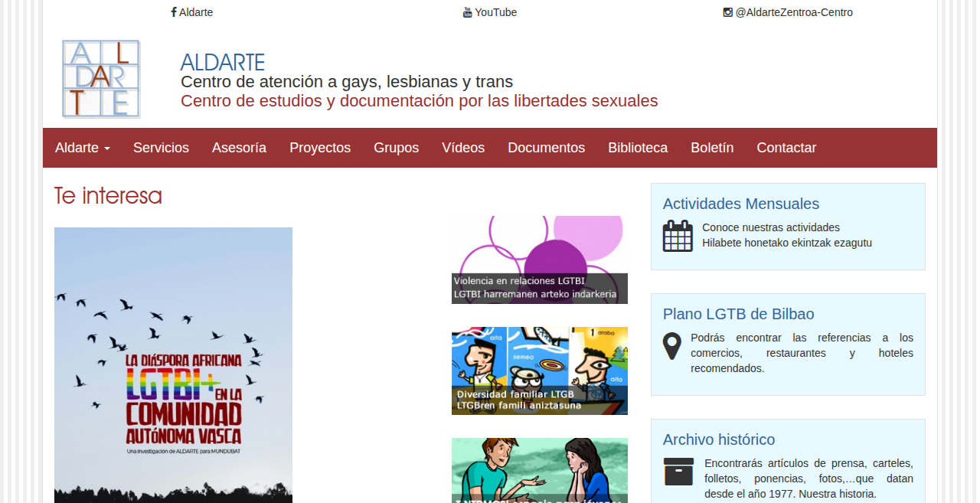Click the Instagram icon beside @AldarteZentroa-Centro
This screenshot has height=503, width=980.
(x=728, y=12)
